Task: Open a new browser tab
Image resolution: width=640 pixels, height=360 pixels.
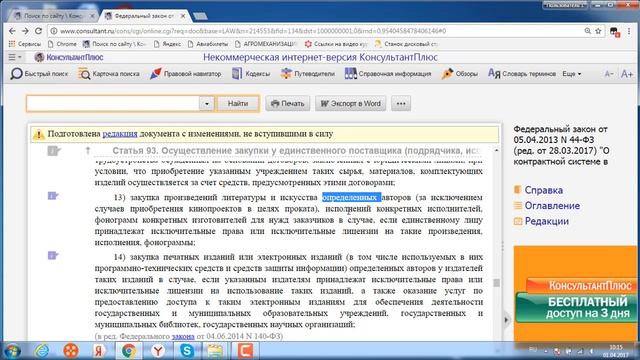Action: tap(200, 16)
